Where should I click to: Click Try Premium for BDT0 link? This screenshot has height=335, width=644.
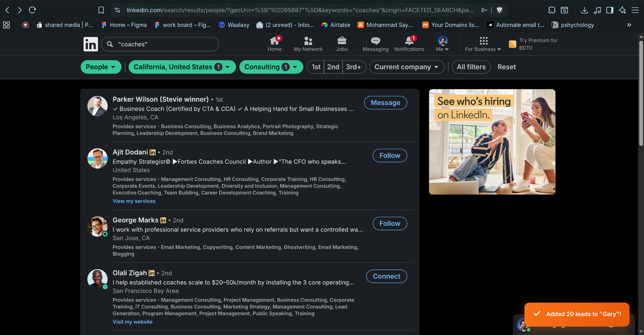[x=533, y=44]
